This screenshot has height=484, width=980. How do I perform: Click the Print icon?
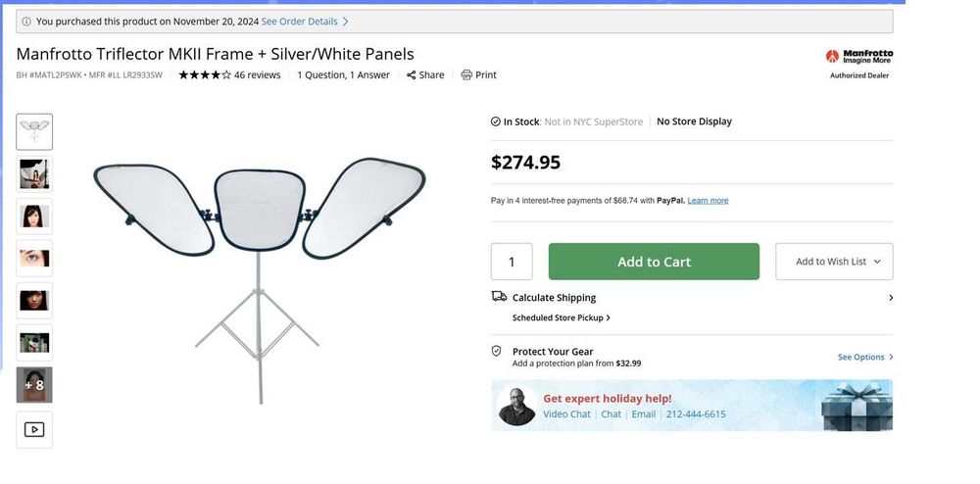466,75
